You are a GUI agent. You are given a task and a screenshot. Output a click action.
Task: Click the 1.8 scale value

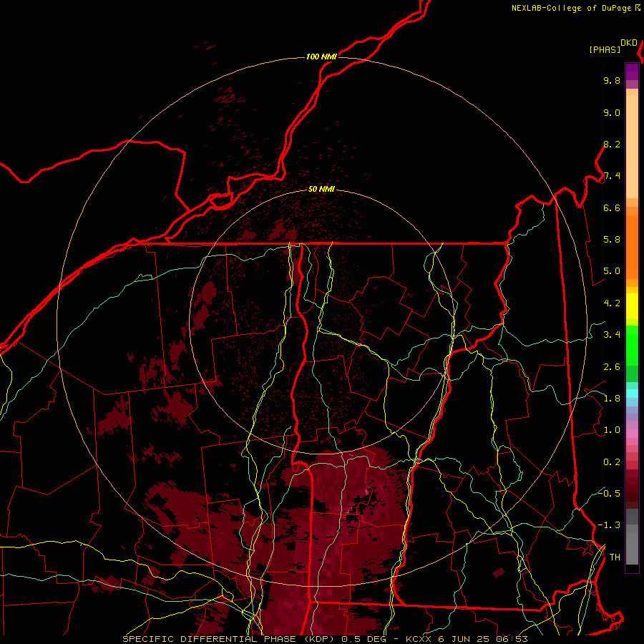pyautogui.click(x=612, y=399)
